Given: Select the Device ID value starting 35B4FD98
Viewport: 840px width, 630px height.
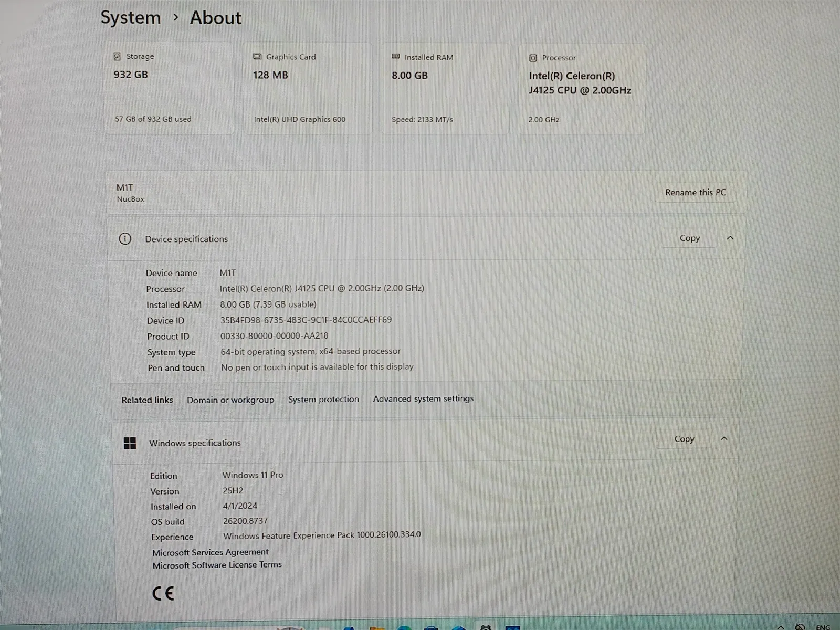Looking at the screenshot, I should point(306,320).
